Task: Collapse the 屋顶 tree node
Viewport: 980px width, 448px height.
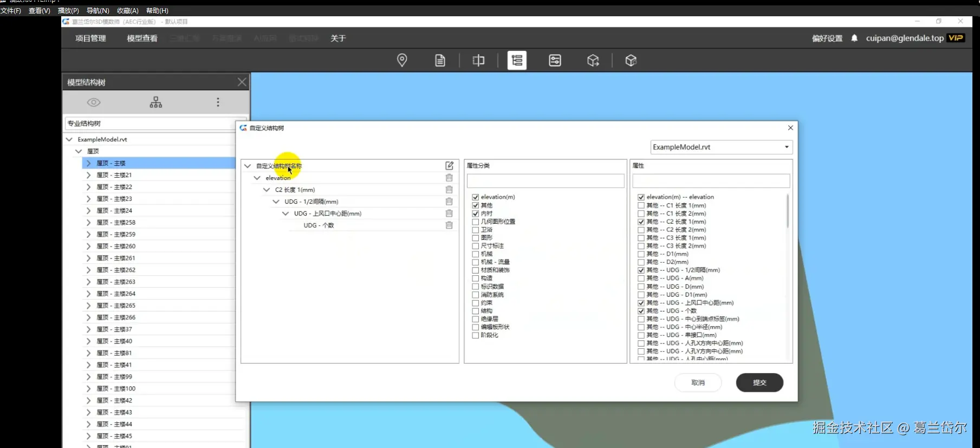Action: click(x=79, y=151)
